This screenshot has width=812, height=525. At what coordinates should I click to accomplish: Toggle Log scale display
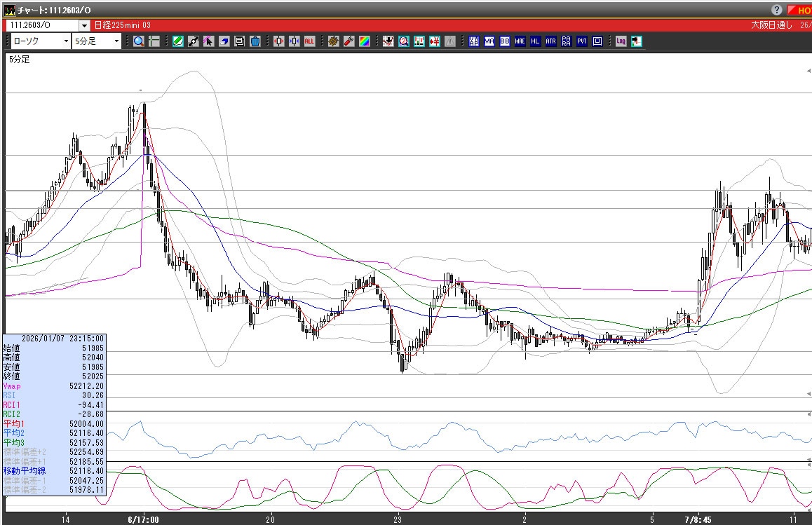click(x=621, y=41)
